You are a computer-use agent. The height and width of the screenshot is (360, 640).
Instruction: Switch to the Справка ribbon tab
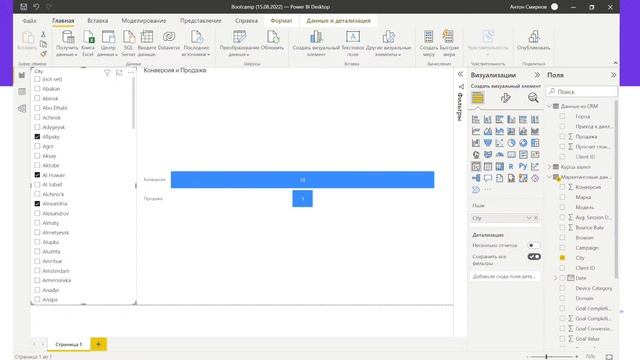point(246,20)
